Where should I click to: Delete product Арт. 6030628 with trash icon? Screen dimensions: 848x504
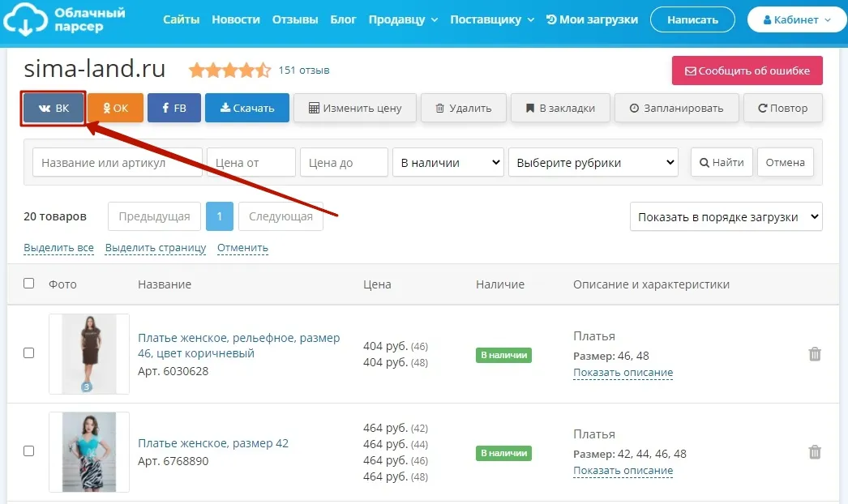[815, 354]
